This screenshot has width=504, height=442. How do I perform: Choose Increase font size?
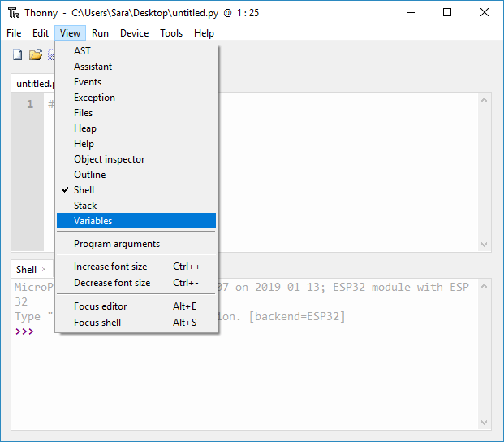coord(110,266)
